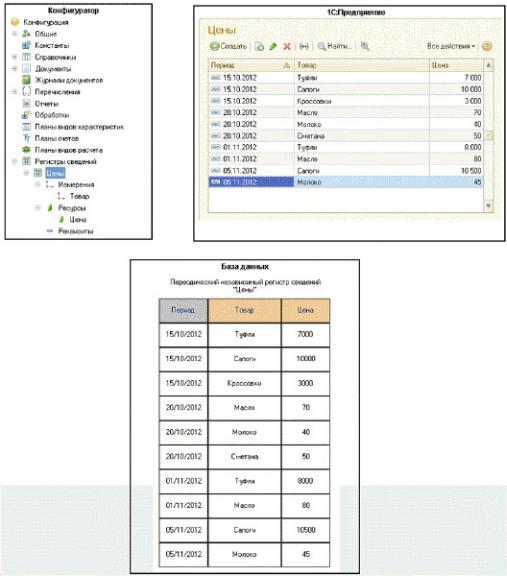Click the Создать button
The width and height of the screenshot is (507, 576).
pos(229,46)
